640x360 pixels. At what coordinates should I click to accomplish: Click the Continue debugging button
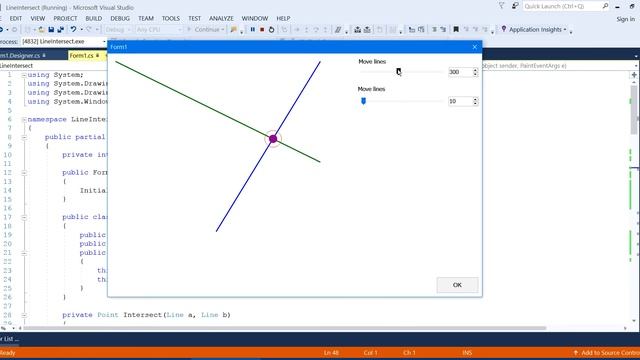click(206, 29)
